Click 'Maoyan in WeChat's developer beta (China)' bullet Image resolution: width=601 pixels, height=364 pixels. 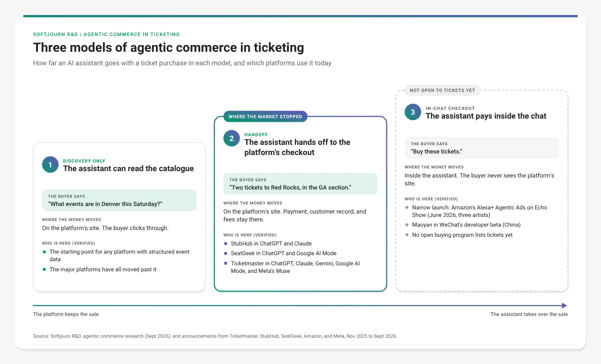coord(466,225)
